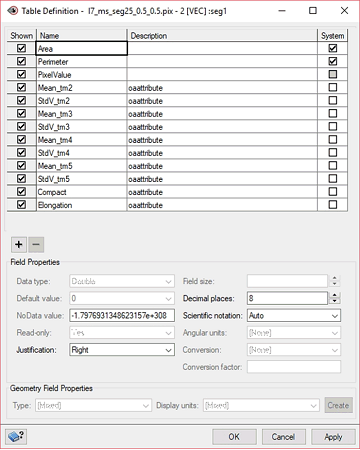Uncheck Shown checkbox for Area
The image size is (360, 450).
21,48
